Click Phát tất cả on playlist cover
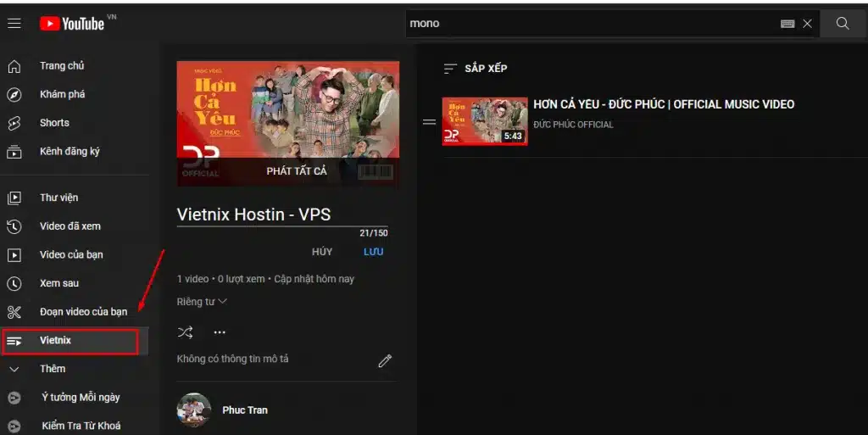 click(x=296, y=171)
